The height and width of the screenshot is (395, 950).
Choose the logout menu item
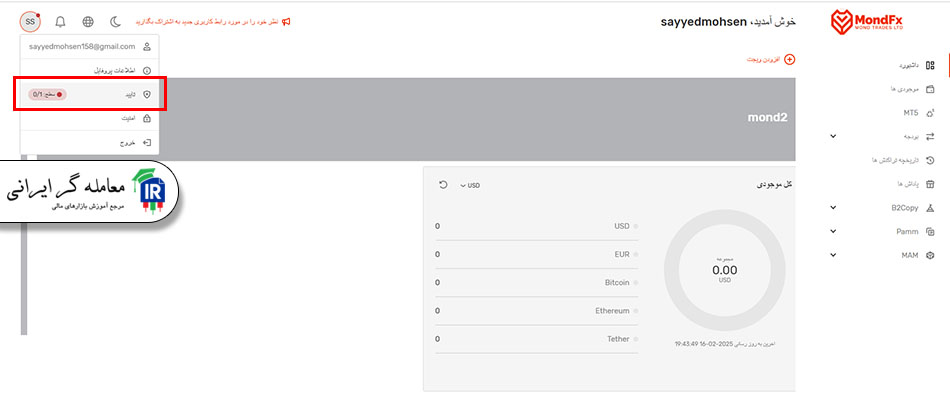90,143
